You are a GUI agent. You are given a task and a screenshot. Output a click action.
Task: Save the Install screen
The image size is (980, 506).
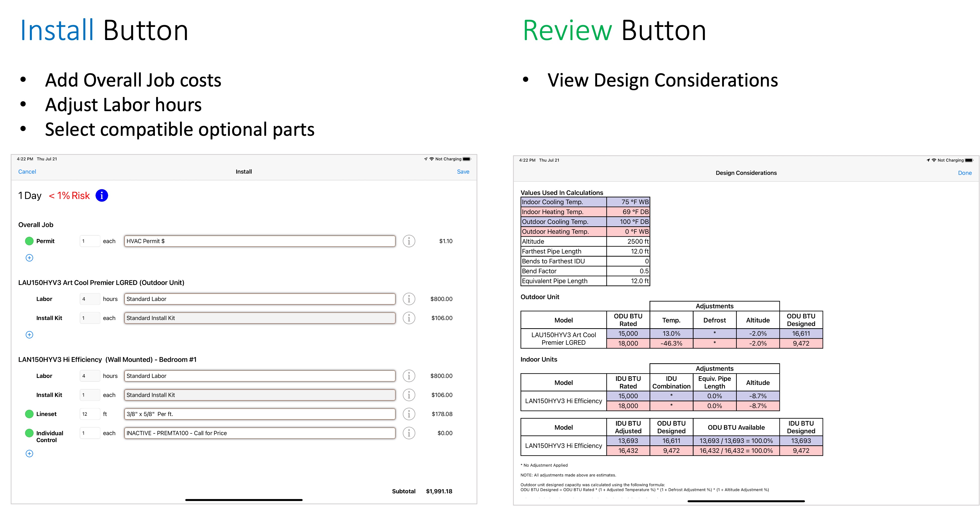pos(463,172)
